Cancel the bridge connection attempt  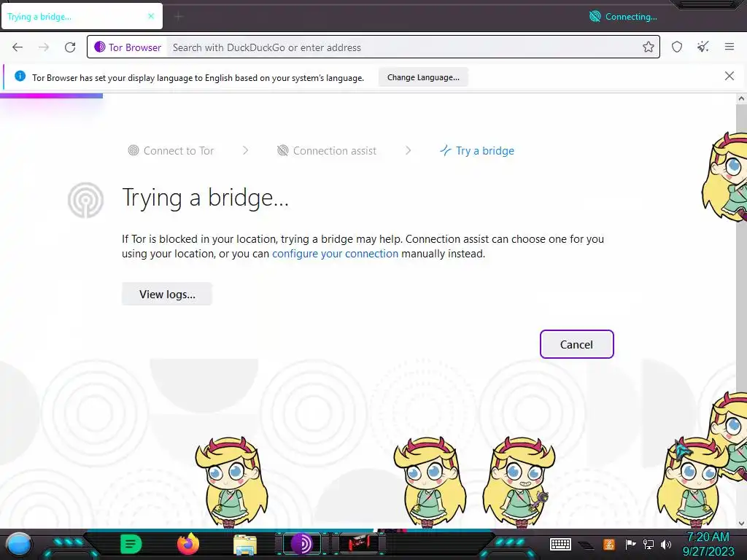click(576, 344)
